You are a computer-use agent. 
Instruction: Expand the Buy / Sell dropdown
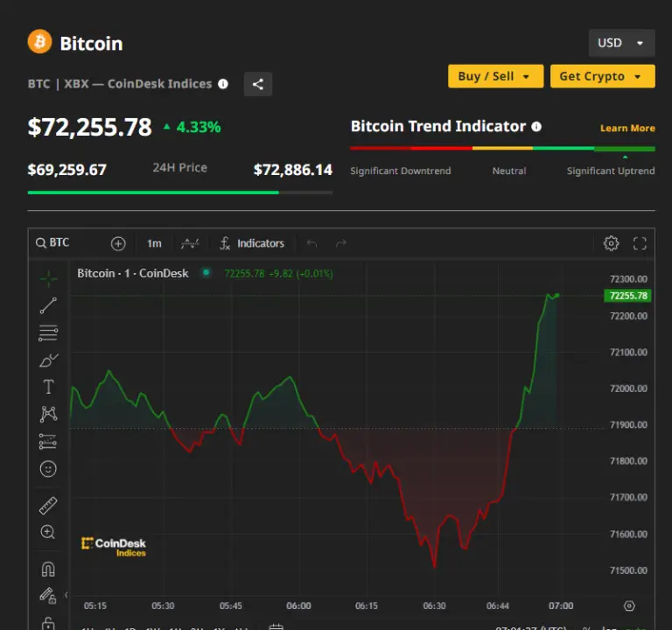coord(495,76)
